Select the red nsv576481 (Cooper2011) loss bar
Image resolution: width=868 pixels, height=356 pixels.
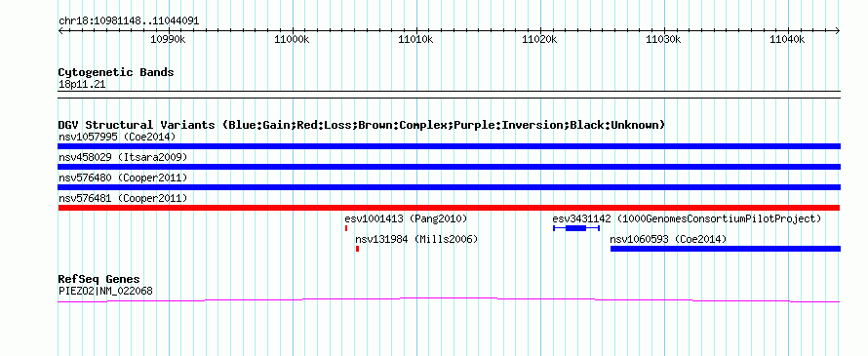coord(449,208)
